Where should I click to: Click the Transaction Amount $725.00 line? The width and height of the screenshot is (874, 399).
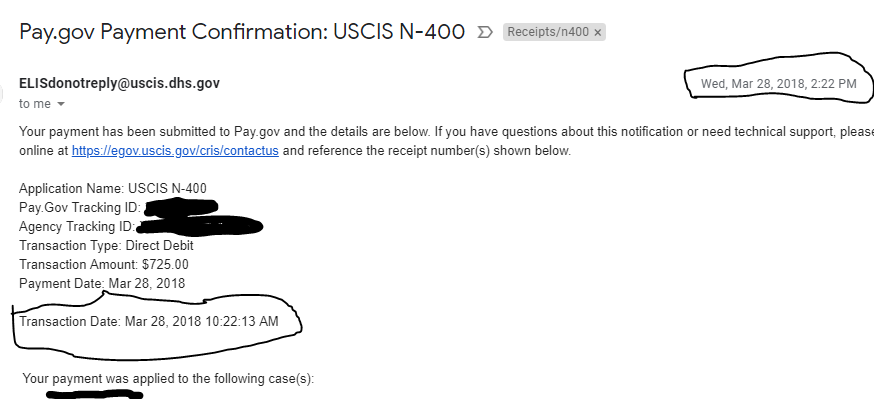(x=104, y=264)
